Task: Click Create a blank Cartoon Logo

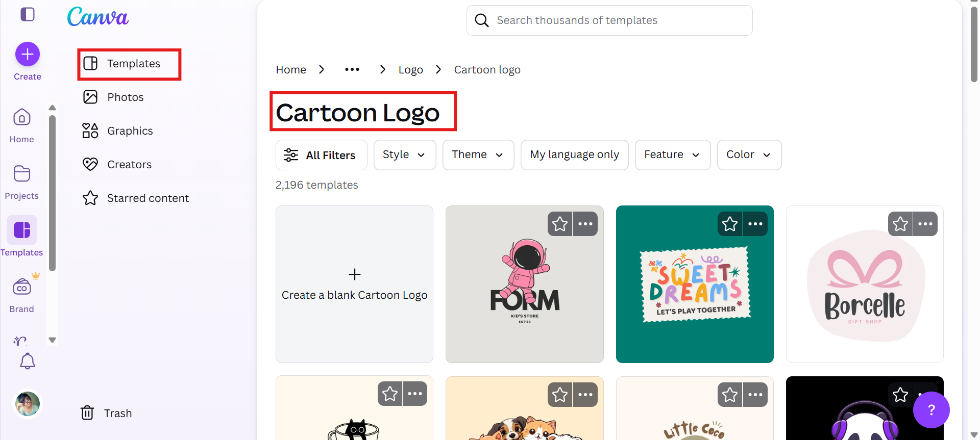Action: [x=354, y=284]
